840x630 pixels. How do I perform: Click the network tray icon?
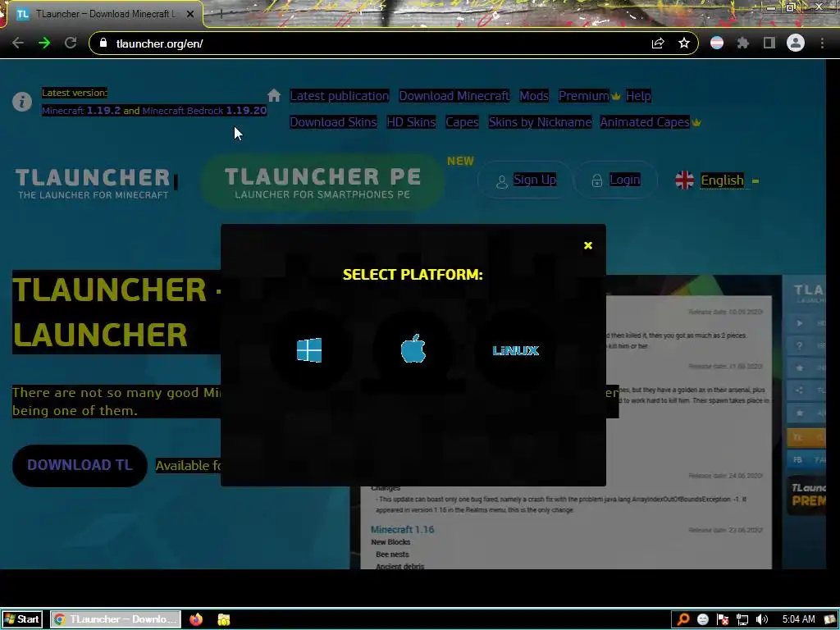pyautogui.click(x=742, y=619)
